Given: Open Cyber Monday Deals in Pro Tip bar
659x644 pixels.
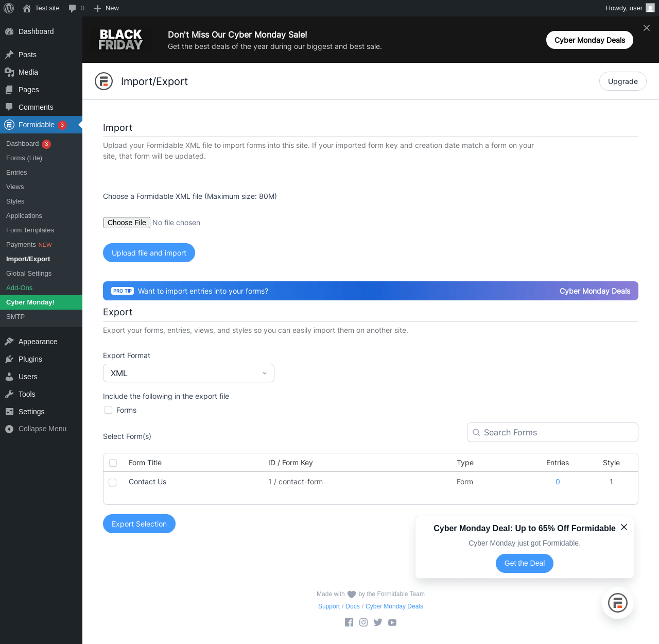Looking at the screenshot, I should tap(595, 291).
